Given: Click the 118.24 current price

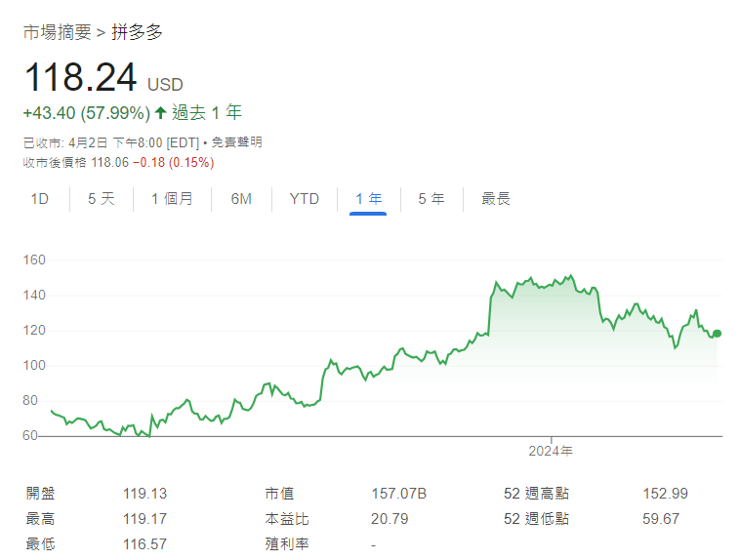Looking at the screenshot, I should click(x=81, y=77).
